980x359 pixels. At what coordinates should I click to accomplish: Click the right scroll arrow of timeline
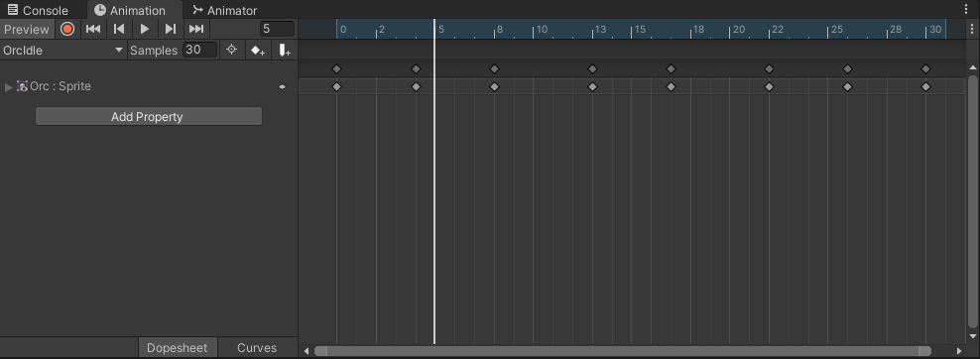959,351
